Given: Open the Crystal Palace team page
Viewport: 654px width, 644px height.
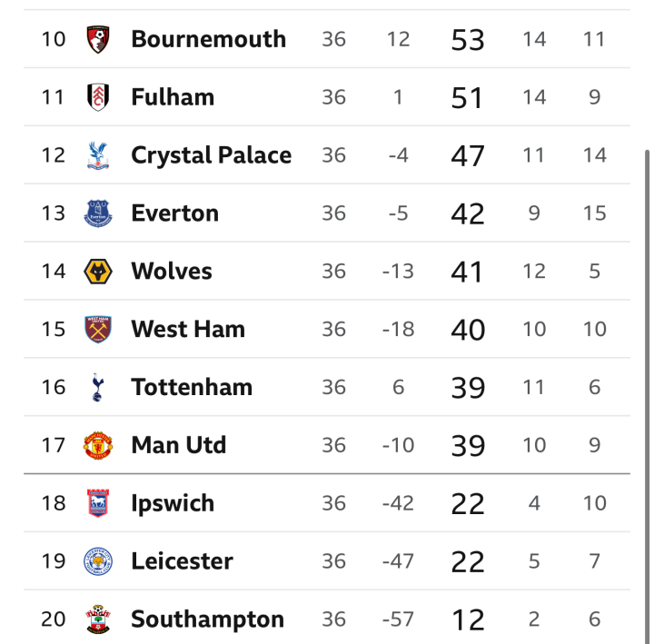Looking at the screenshot, I should pyautogui.click(x=211, y=155).
